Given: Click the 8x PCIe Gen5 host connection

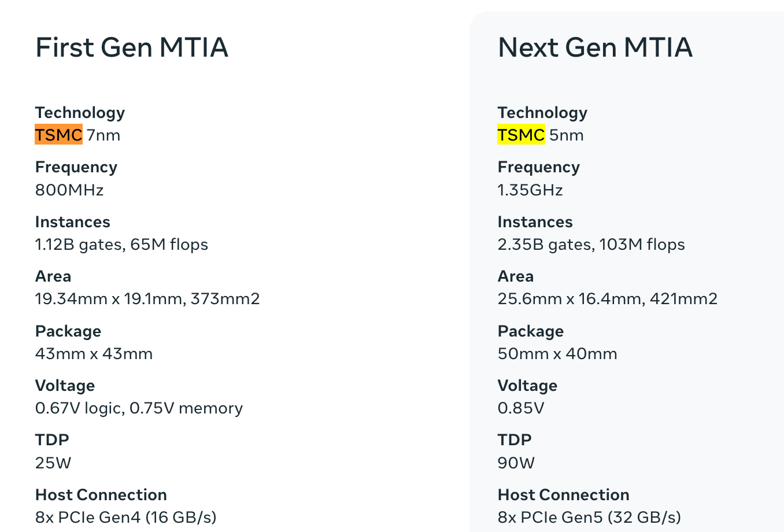Looking at the screenshot, I should [589, 517].
